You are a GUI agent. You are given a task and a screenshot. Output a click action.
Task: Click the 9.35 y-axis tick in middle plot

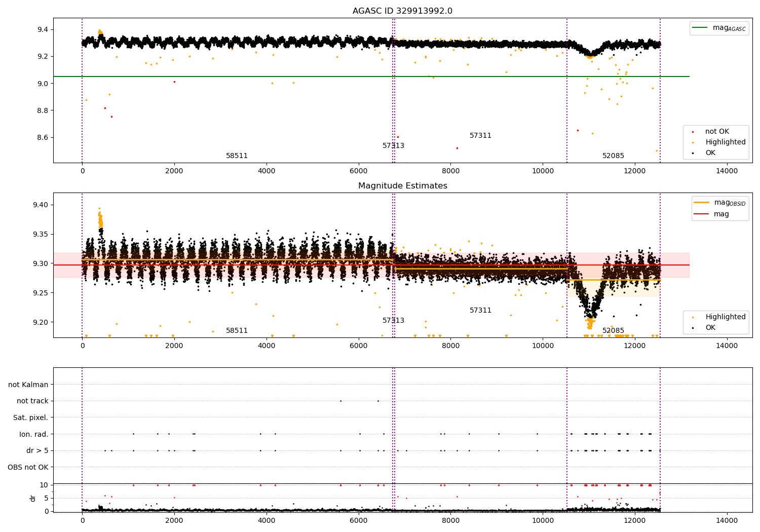coord(41,235)
